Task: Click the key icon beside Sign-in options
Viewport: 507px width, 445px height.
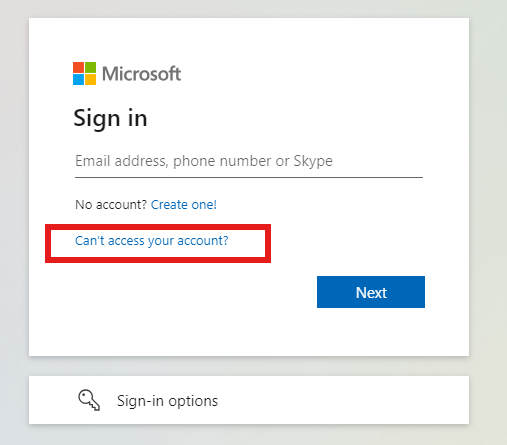Action: (x=89, y=400)
